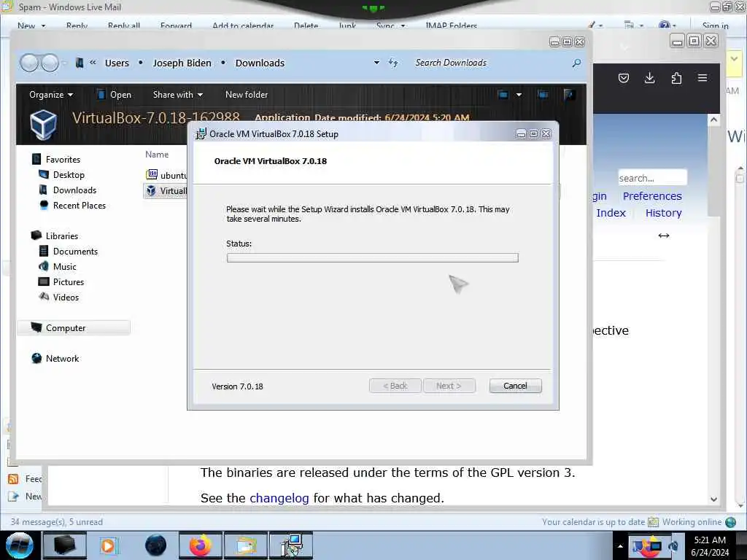
Task: Click Sign in in Live Mail
Action: 715,26
